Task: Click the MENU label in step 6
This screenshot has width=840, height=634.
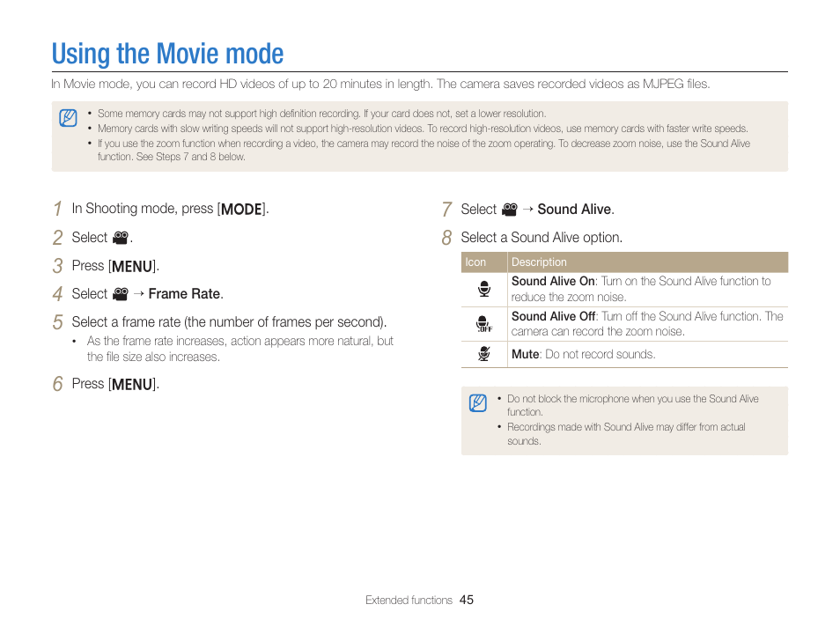Action: (132, 384)
